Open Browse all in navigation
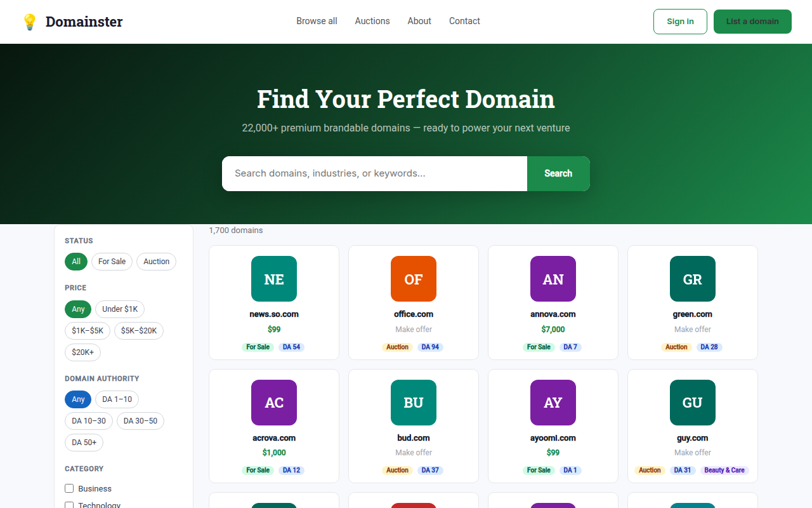This screenshot has width=812, height=508. [x=317, y=21]
